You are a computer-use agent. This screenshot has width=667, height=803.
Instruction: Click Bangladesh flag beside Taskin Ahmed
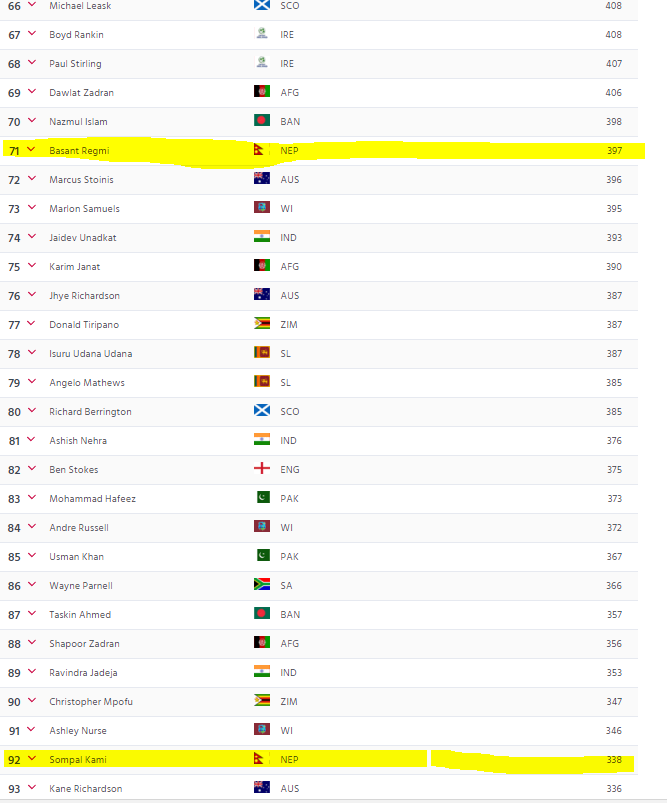click(x=262, y=615)
